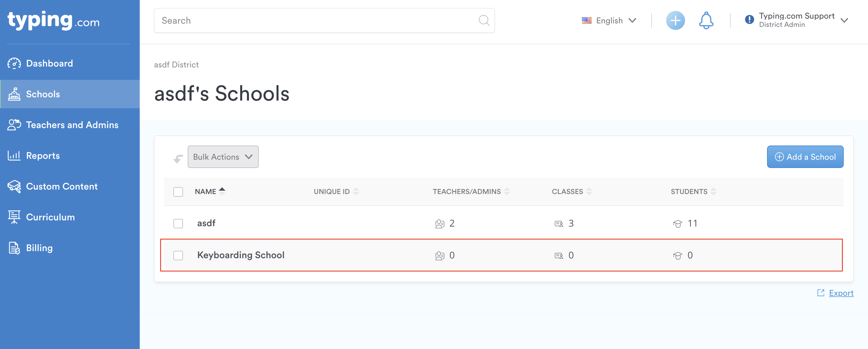
Task: Click the Keyboarding School students cap icon
Action: 677,256
